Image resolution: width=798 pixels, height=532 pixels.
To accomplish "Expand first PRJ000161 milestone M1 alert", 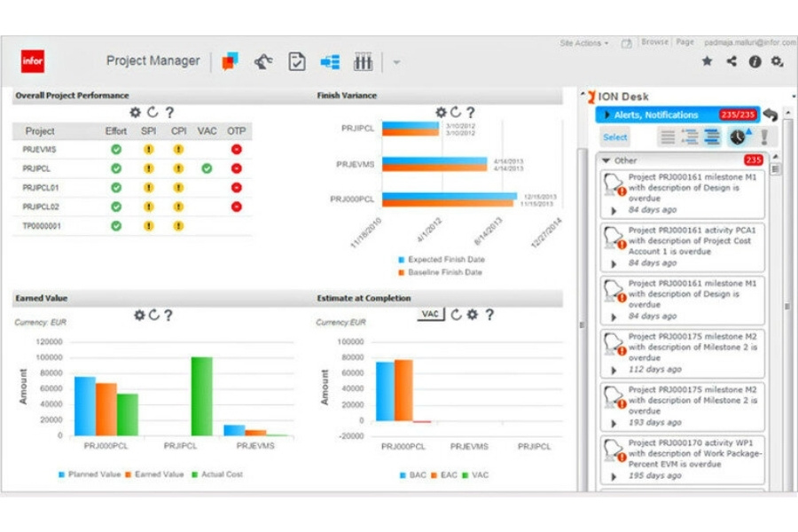I will 614,211.
